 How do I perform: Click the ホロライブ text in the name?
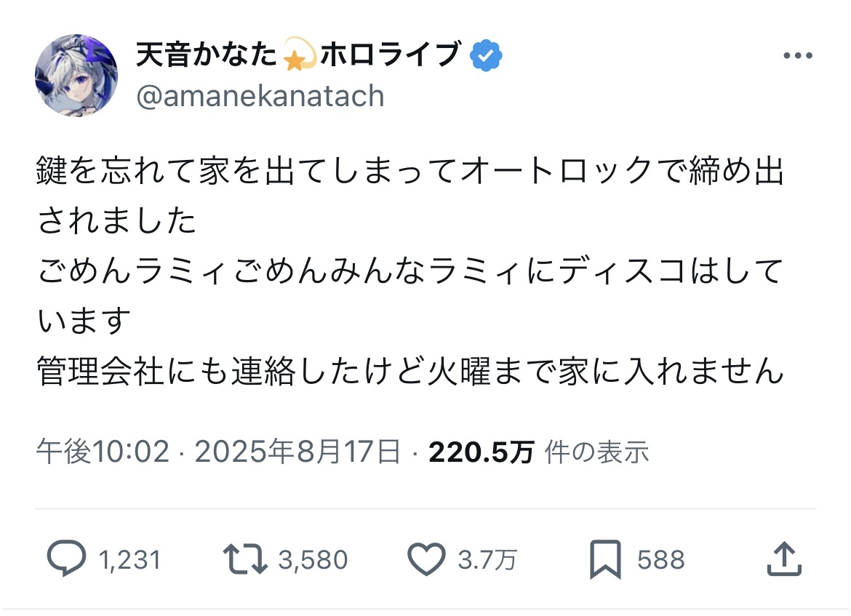389,55
